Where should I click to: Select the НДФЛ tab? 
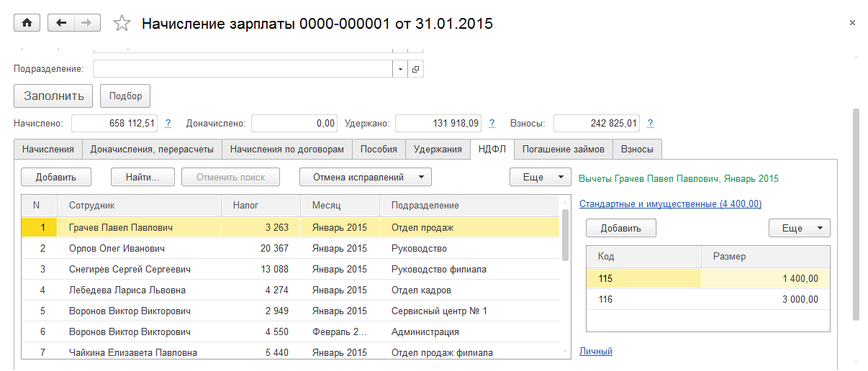pos(492,149)
